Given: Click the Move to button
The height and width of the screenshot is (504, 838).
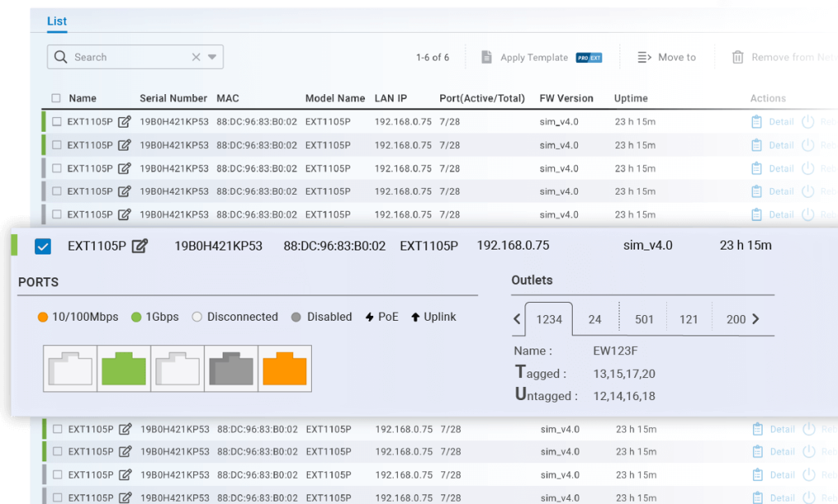Looking at the screenshot, I should tap(666, 57).
